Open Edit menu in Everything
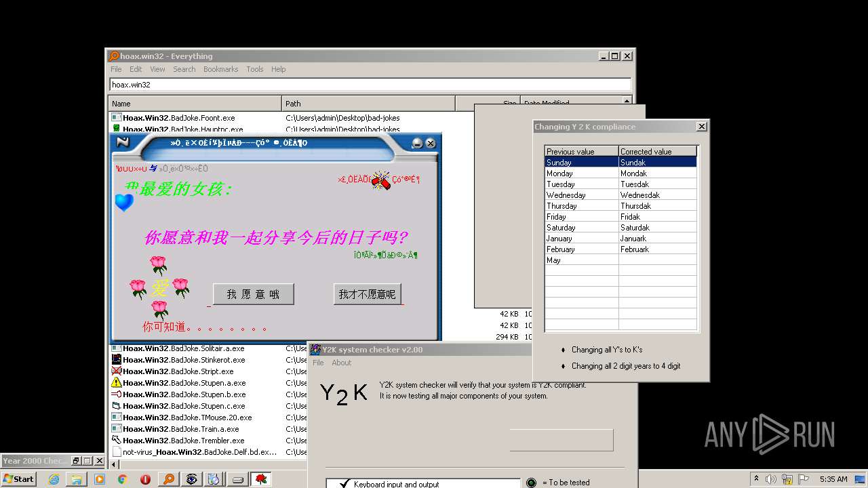The height and width of the screenshot is (488, 868). pos(136,69)
